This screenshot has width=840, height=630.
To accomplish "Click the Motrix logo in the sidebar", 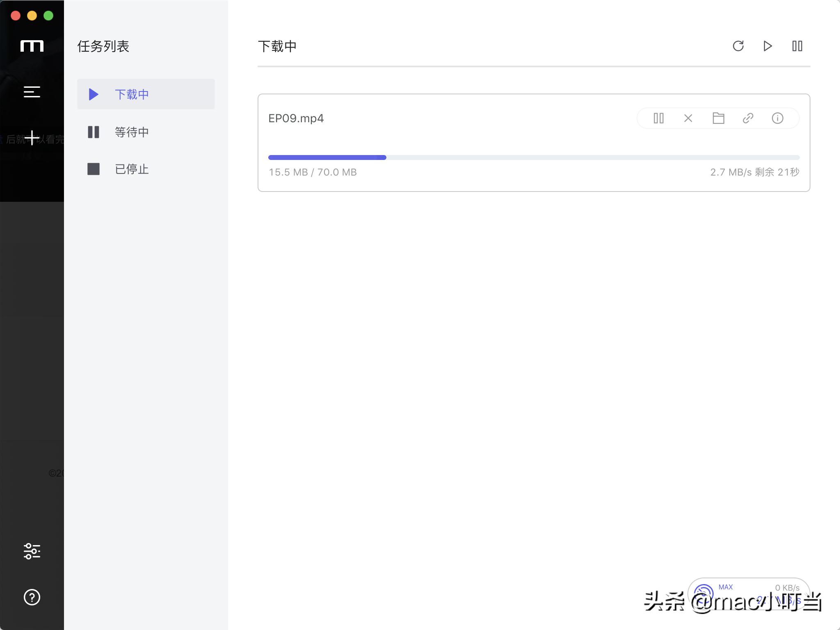I will 32,46.
